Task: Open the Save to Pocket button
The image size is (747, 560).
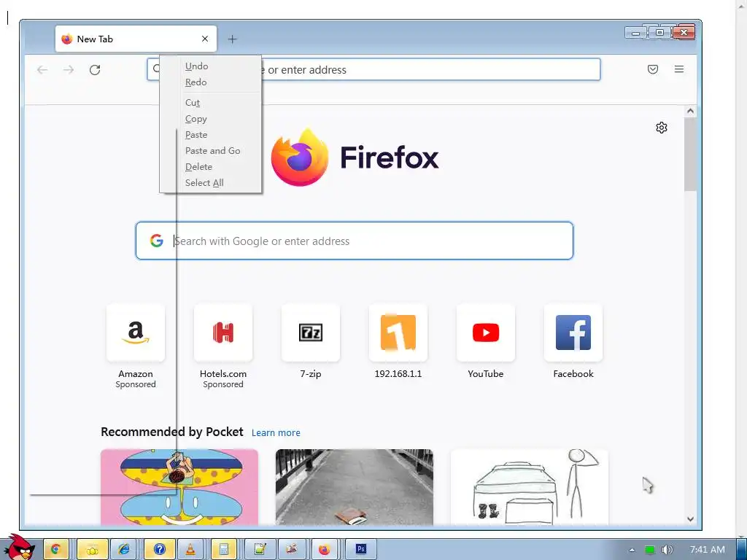Action: (653, 69)
